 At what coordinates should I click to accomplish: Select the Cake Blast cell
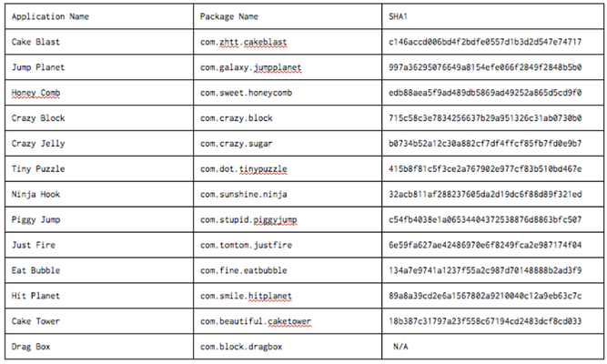click(99, 42)
